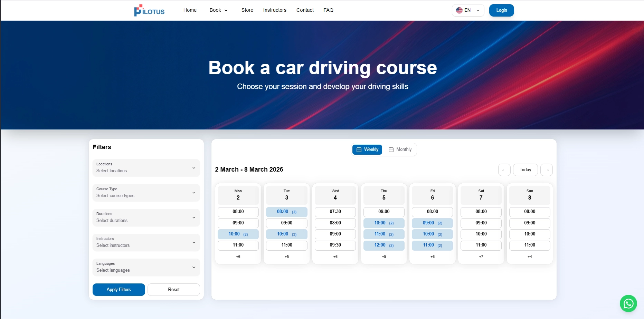Select Tuesday 3 day header
Image resolution: width=644 pixels, height=319 pixels.
[x=287, y=195]
